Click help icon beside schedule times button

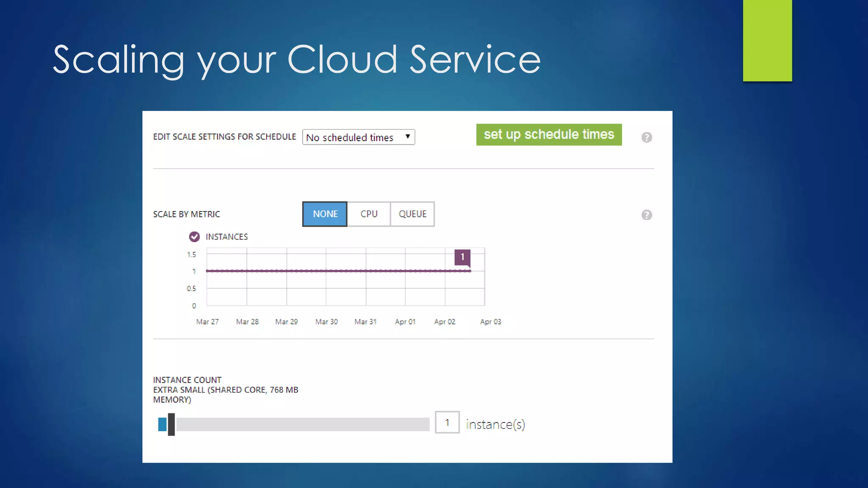tap(646, 137)
